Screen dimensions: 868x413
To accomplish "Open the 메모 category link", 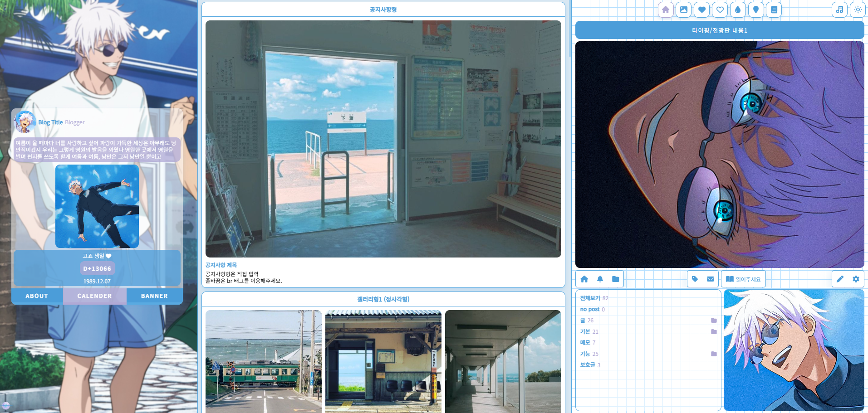I will click(585, 343).
